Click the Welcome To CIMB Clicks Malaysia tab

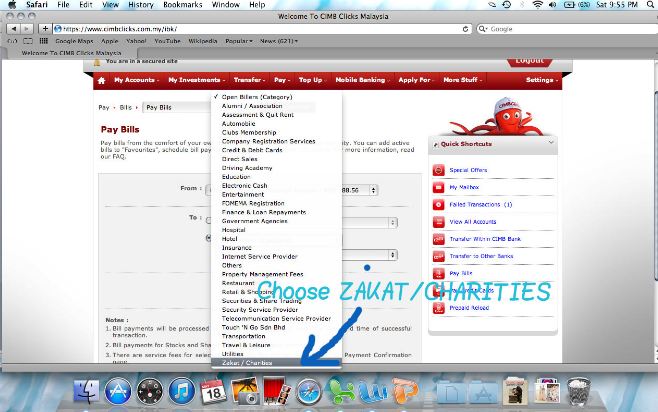click(x=71, y=53)
